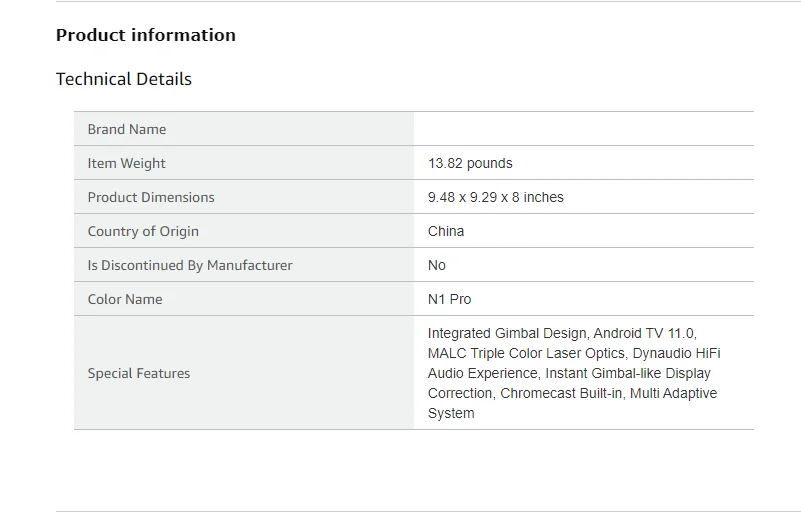This screenshot has height=522, width=801.
Task: Click the 9.48 x 9.29 x 8 inches value
Action: point(496,197)
